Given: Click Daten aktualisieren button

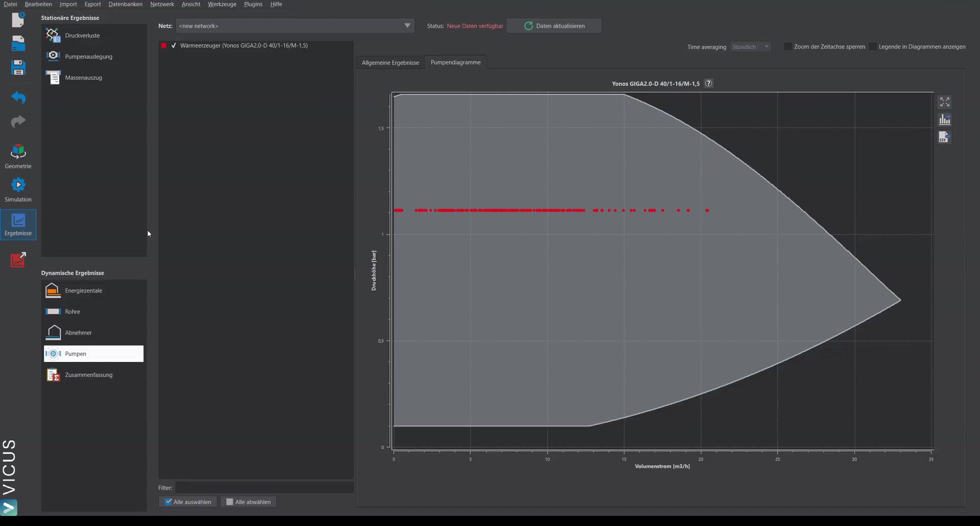Looking at the screenshot, I should point(554,26).
